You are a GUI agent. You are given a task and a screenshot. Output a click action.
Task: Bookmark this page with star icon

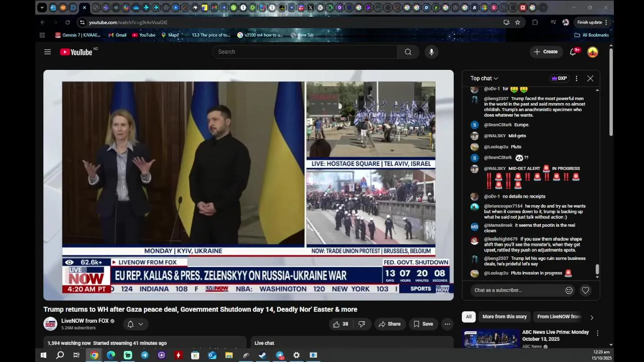point(517,22)
